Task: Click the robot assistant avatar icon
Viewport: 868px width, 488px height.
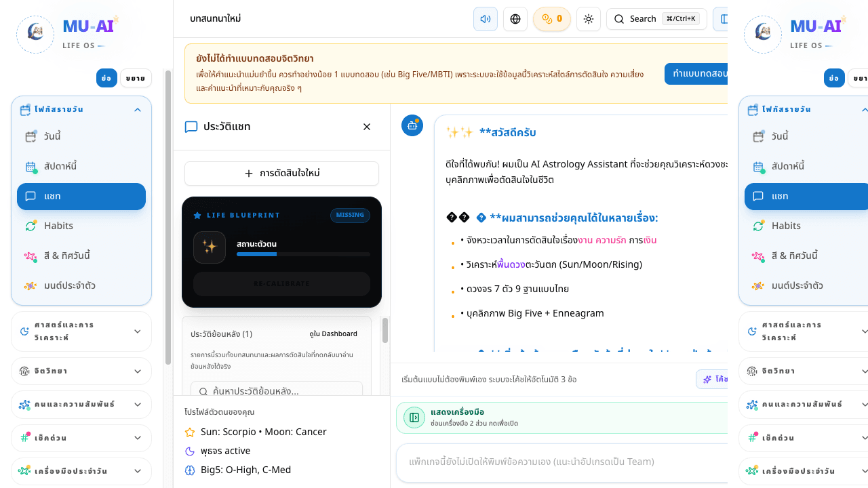Action: [412, 125]
